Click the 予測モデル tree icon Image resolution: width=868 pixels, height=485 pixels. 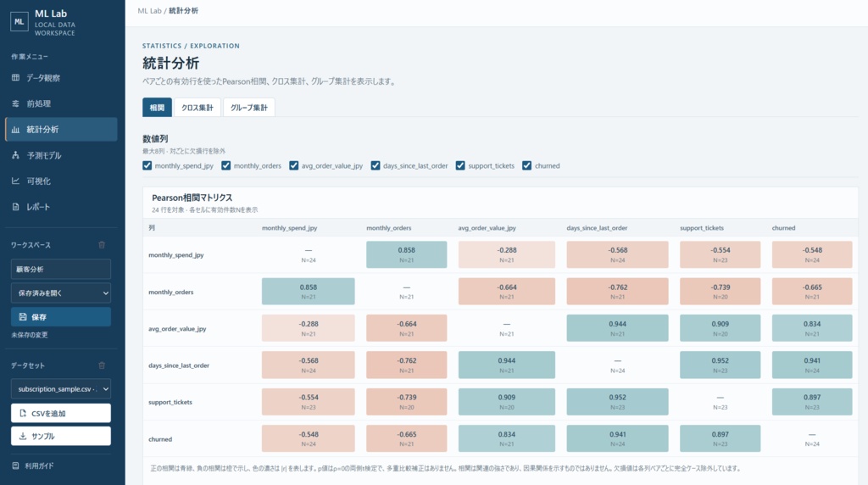[15, 155]
